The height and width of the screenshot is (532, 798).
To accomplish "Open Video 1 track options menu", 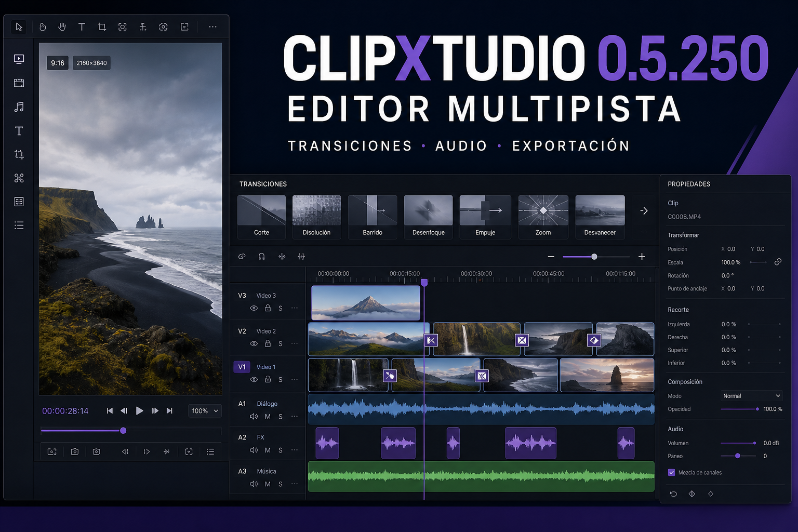I will [x=295, y=379].
